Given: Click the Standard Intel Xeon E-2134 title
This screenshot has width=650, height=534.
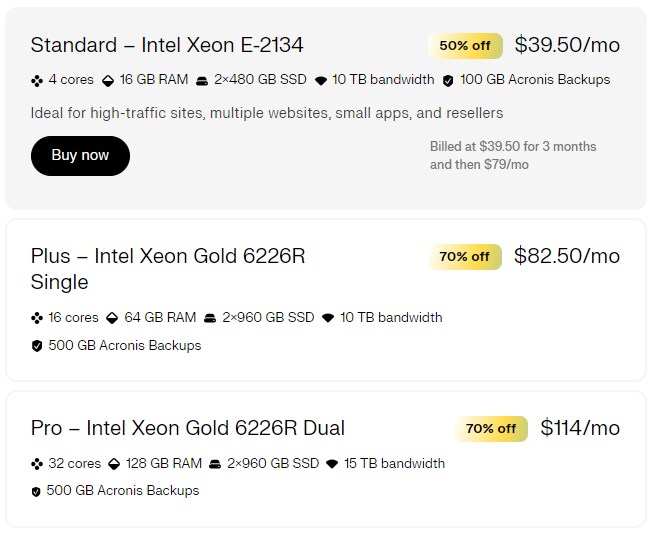Looking at the screenshot, I should [166, 45].
